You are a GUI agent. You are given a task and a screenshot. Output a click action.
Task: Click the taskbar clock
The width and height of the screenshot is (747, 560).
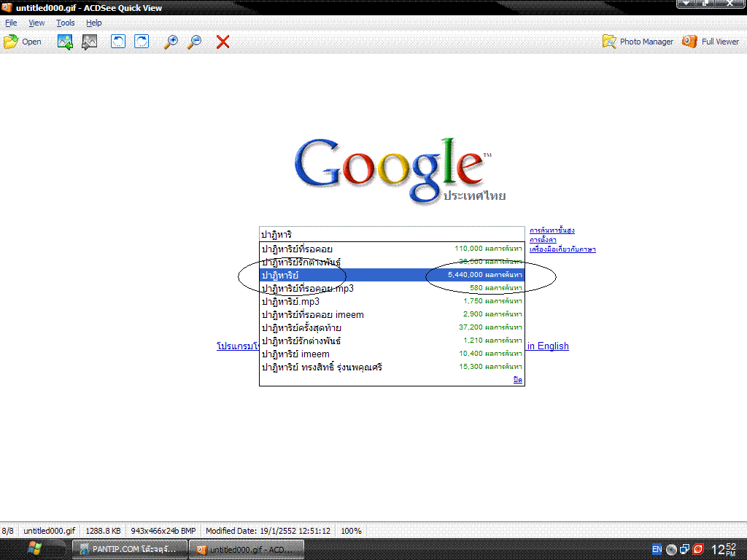(724, 550)
